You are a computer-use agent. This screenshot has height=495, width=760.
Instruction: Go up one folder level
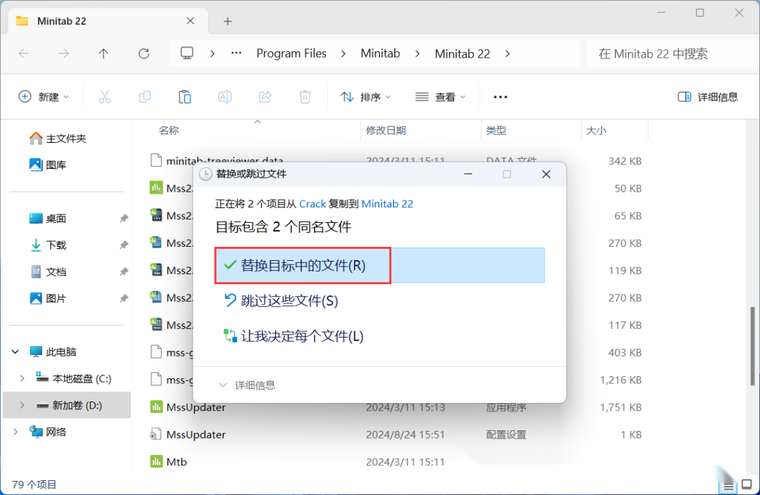coord(103,53)
